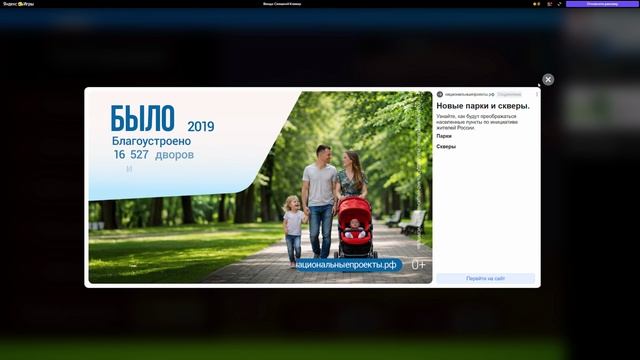Click the '16 527 дворов' text on the banner

(153, 155)
